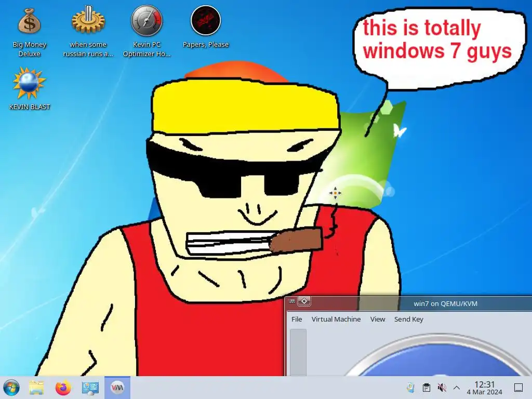The width and height of the screenshot is (532, 399).
Task: Open the Windows 7 style start button
Action: (x=11, y=388)
